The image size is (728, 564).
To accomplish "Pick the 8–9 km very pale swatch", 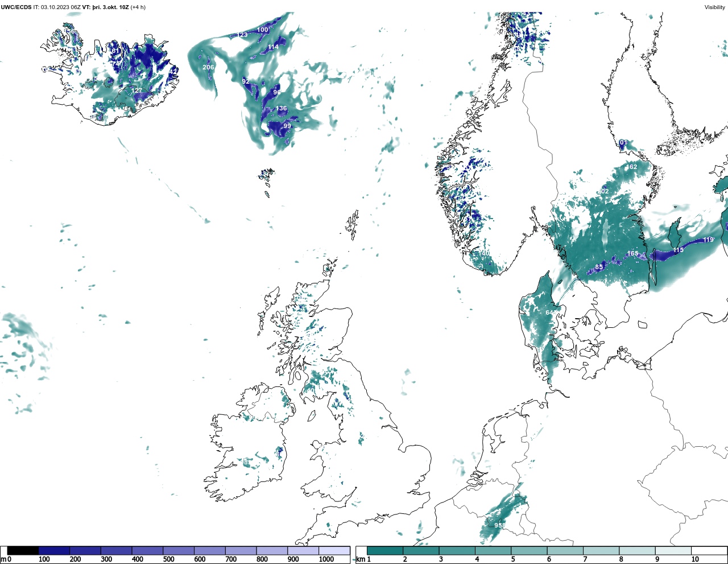I will (x=637, y=551).
